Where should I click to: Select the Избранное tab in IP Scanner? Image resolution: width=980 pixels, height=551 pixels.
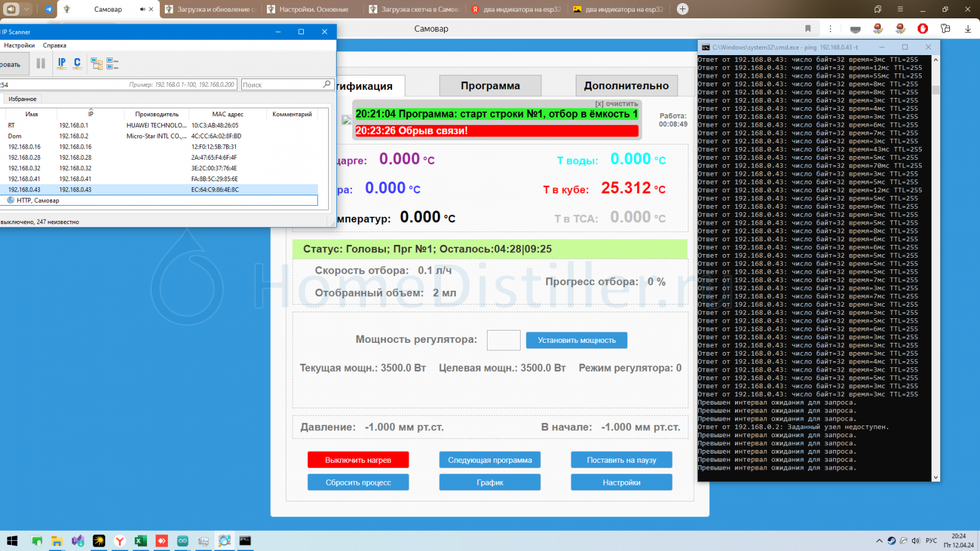pyautogui.click(x=22, y=99)
